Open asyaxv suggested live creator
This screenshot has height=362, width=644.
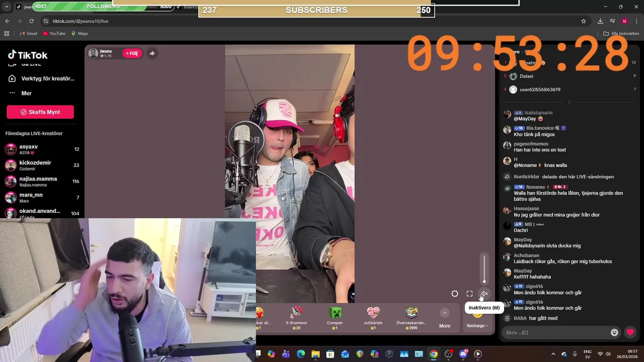pos(42,149)
